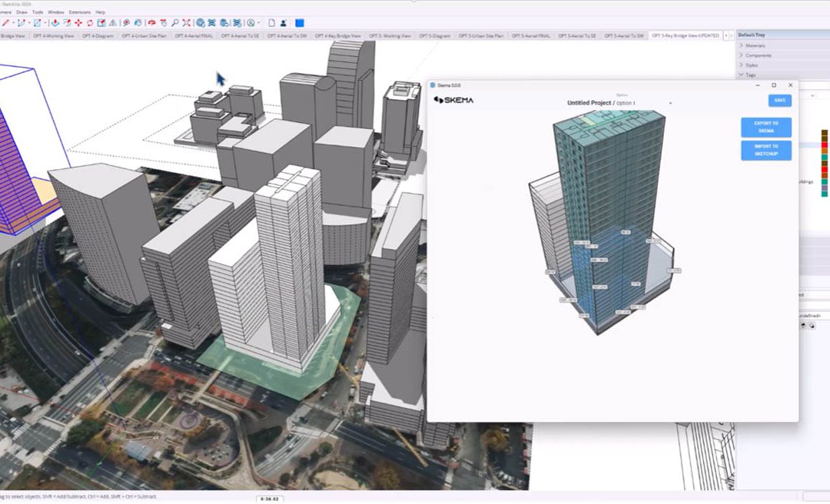Select the Arc drawing tool
Image resolution: width=830 pixels, height=504 pixels.
pyautogui.click(x=22, y=23)
